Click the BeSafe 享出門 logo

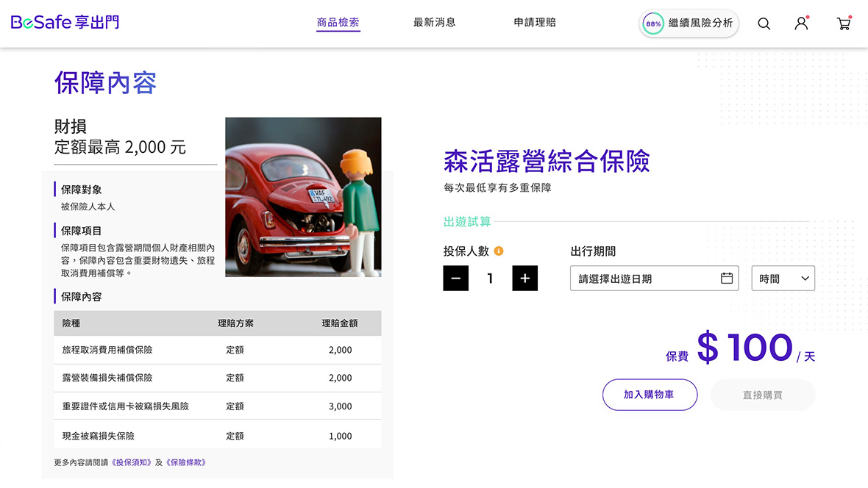(65, 23)
